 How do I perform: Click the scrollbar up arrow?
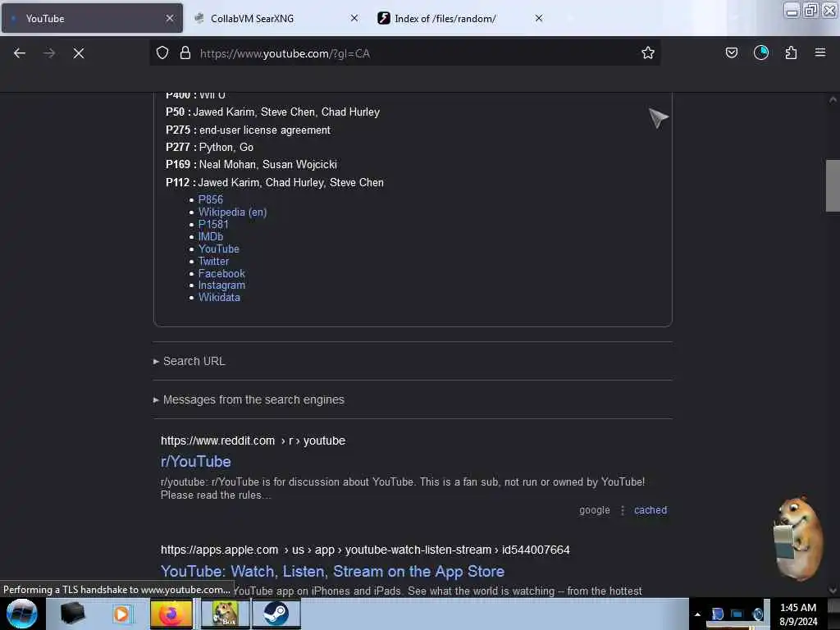[833, 99]
